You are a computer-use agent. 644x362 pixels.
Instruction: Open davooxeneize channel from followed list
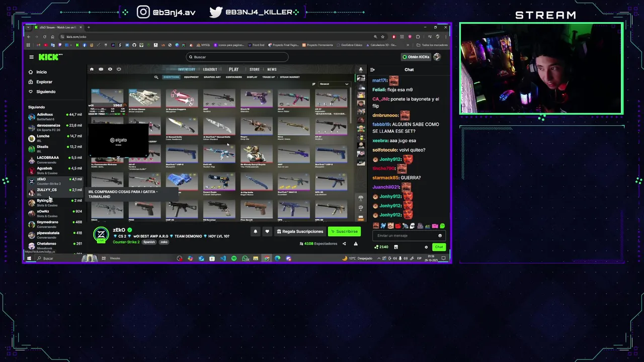tap(55, 127)
